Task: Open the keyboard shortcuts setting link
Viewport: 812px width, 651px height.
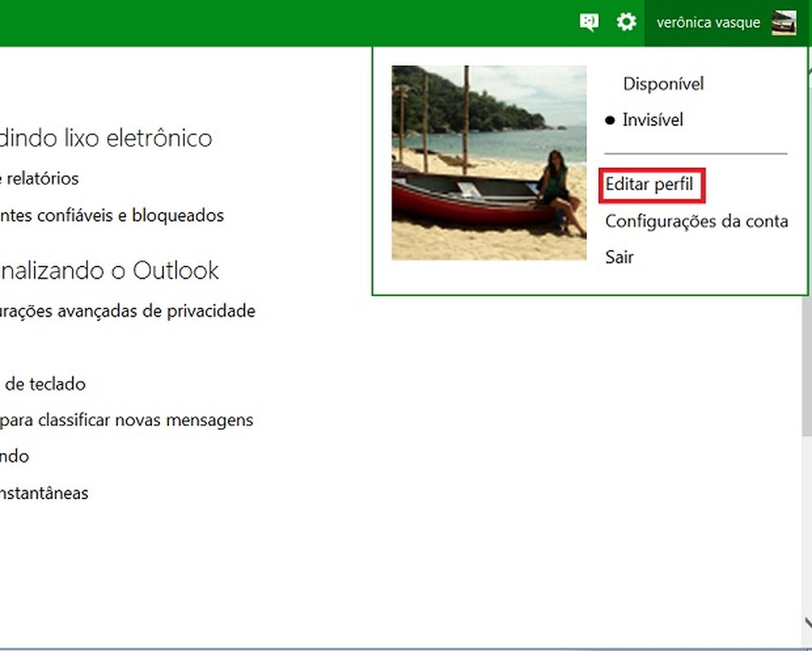Action: point(42,384)
